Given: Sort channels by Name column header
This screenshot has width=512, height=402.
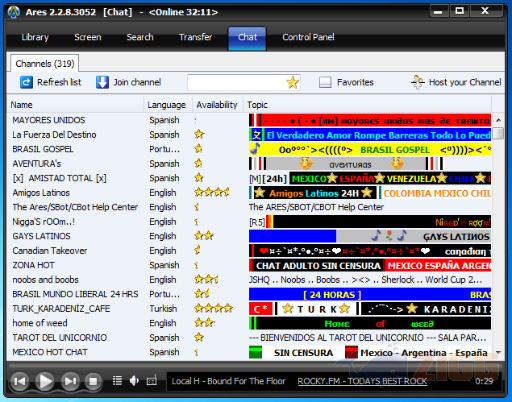Looking at the screenshot, I should click(75, 105).
